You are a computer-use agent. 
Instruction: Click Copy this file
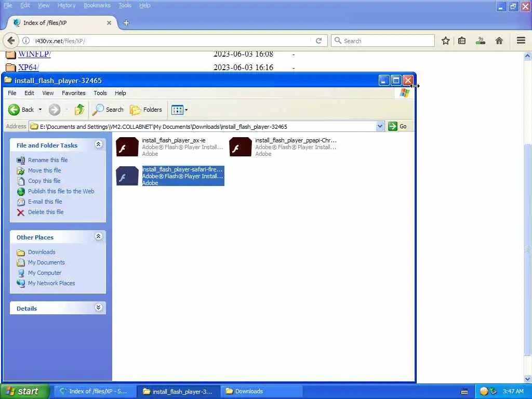point(44,181)
